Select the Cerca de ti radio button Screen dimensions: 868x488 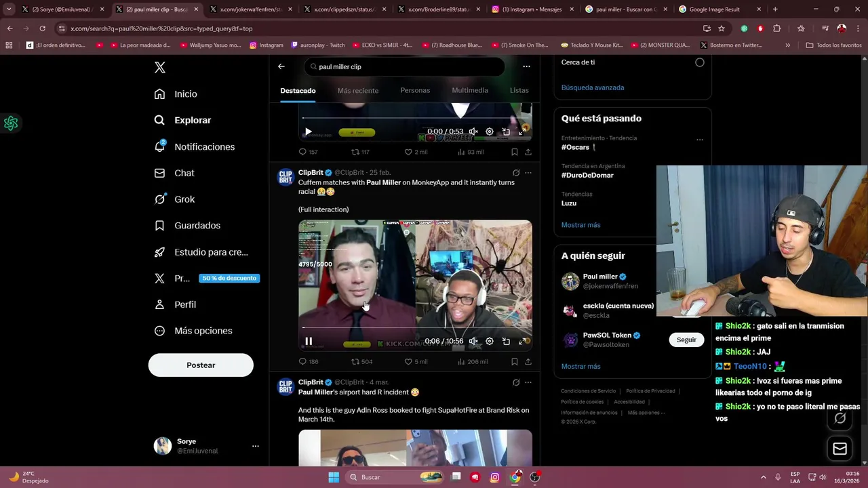(699, 62)
